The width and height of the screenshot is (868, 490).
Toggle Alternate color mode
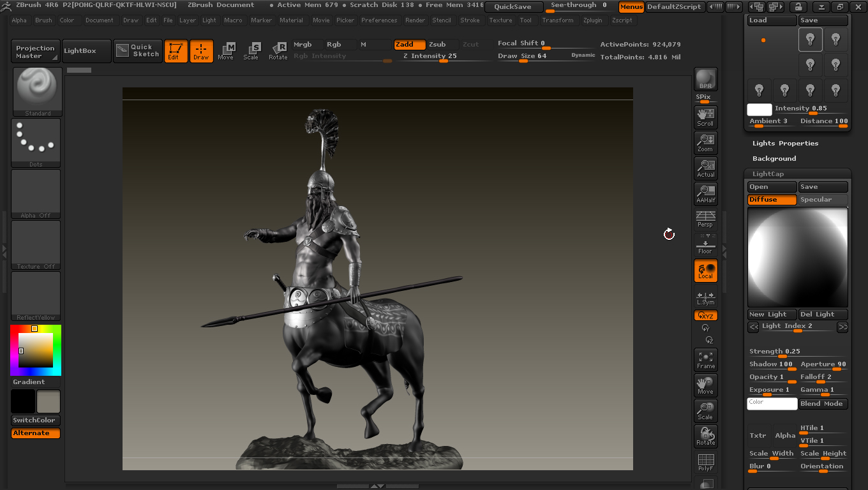coord(36,433)
